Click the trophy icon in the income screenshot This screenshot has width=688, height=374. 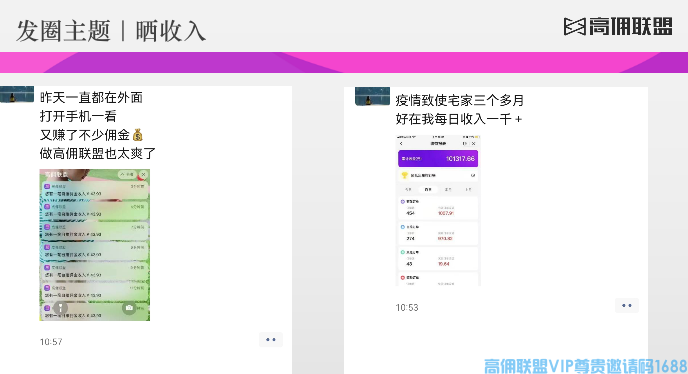[x=405, y=176]
